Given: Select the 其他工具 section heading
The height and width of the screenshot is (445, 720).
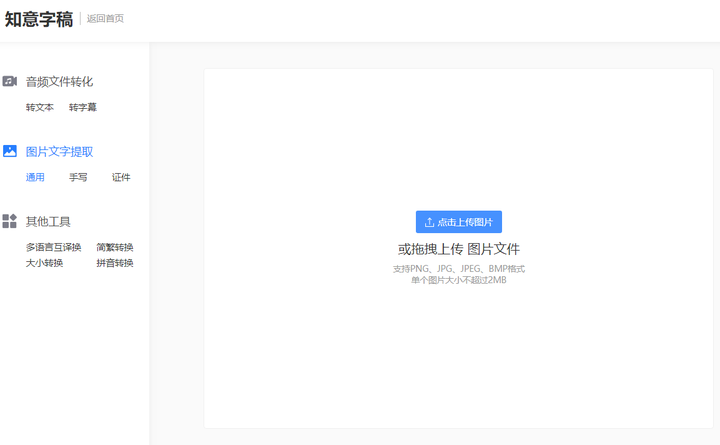Looking at the screenshot, I should 48,222.
